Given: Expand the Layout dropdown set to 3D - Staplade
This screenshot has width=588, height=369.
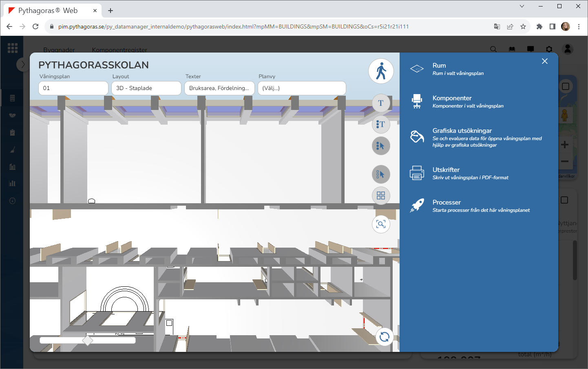Looking at the screenshot, I should pyautogui.click(x=146, y=88).
